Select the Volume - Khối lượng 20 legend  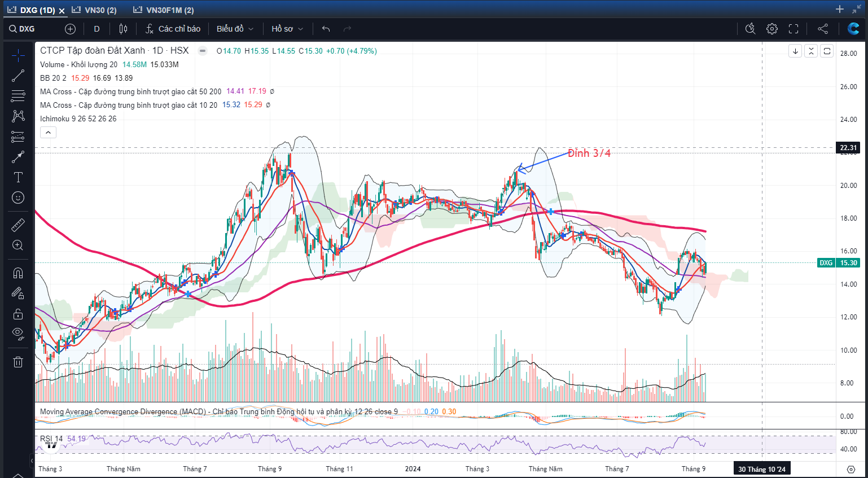point(78,65)
